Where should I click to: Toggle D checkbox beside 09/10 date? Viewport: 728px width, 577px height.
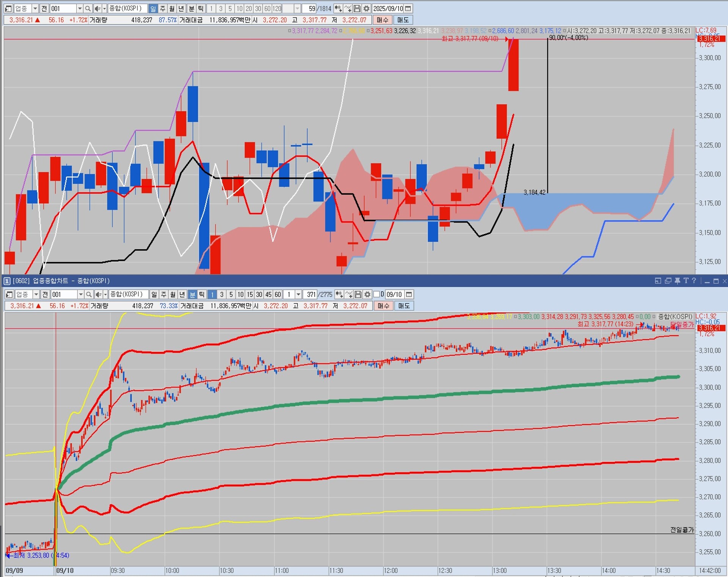pyautogui.click(x=377, y=294)
